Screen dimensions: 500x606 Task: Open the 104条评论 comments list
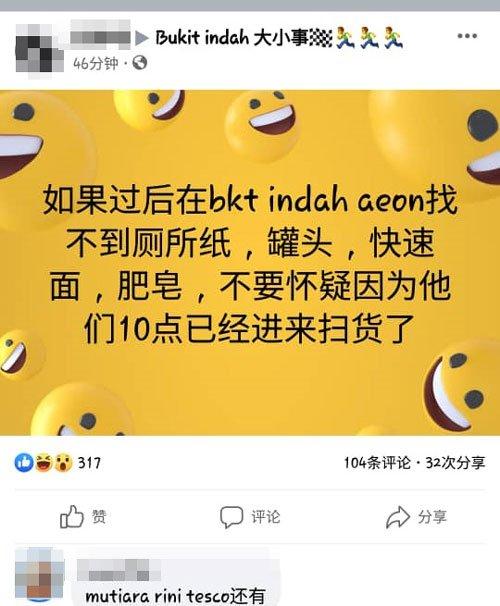[x=377, y=463]
